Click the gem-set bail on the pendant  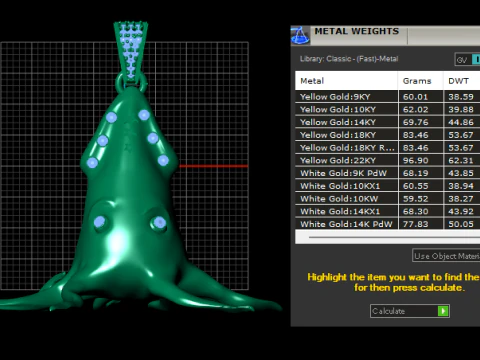coord(131,52)
